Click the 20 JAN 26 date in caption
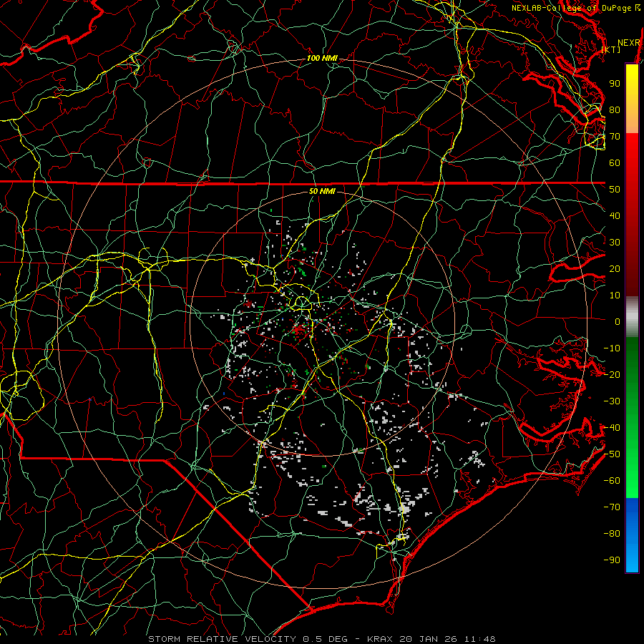644x644 pixels. coord(429,639)
